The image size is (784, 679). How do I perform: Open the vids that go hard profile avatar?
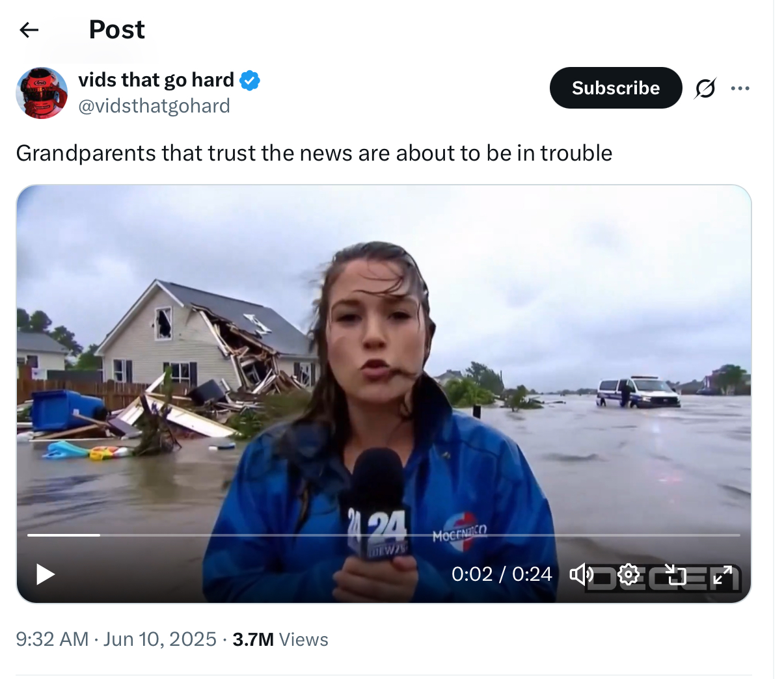pos(42,93)
